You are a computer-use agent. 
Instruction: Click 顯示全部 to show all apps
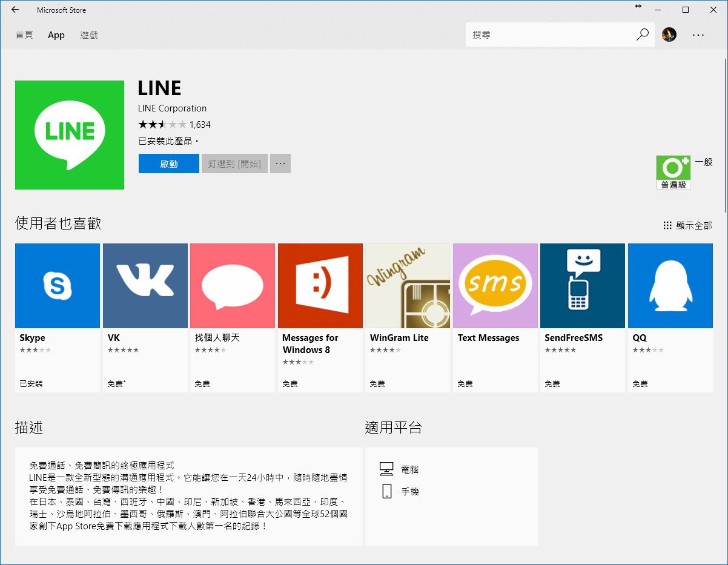point(688,225)
